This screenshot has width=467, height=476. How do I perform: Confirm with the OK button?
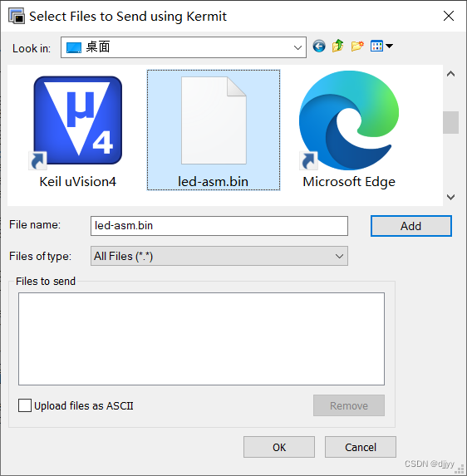coord(279,447)
